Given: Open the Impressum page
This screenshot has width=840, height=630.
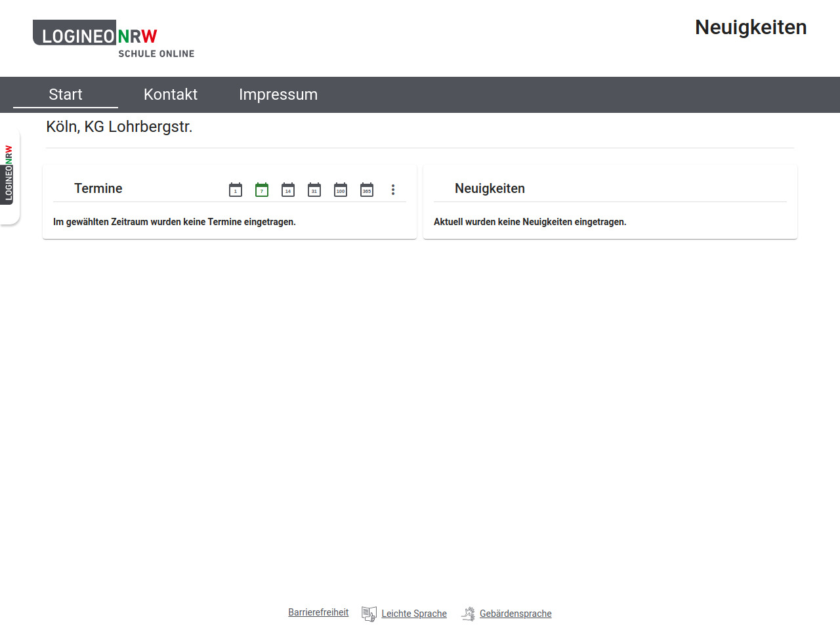Looking at the screenshot, I should pos(278,94).
